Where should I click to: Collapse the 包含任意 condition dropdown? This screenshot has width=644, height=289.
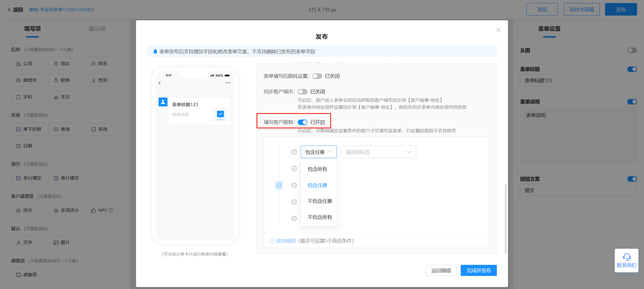(x=319, y=152)
